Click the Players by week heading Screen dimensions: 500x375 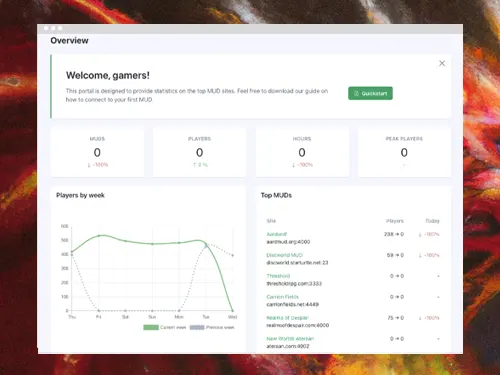pos(80,195)
